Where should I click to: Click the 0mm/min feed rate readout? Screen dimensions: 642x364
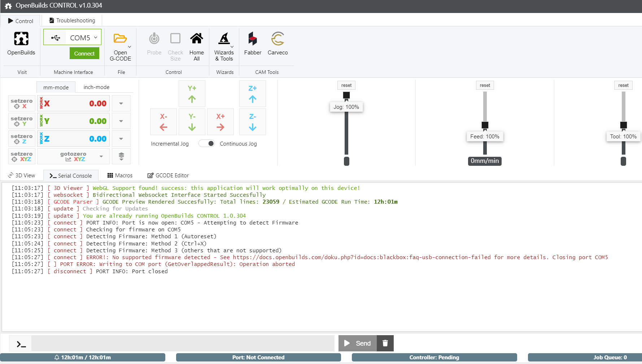point(485,161)
